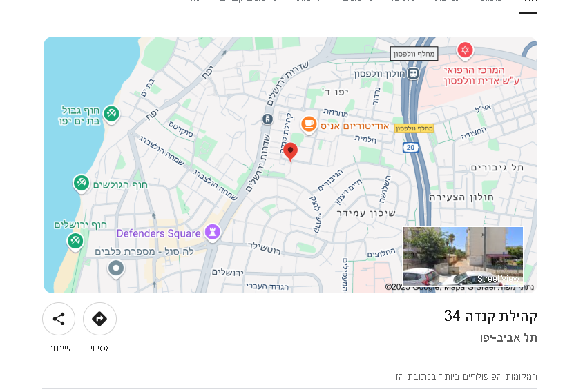574x392 pixels.
Task: Click the yellow מחלף וולפסון interchange label
Action: coord(414,128)
